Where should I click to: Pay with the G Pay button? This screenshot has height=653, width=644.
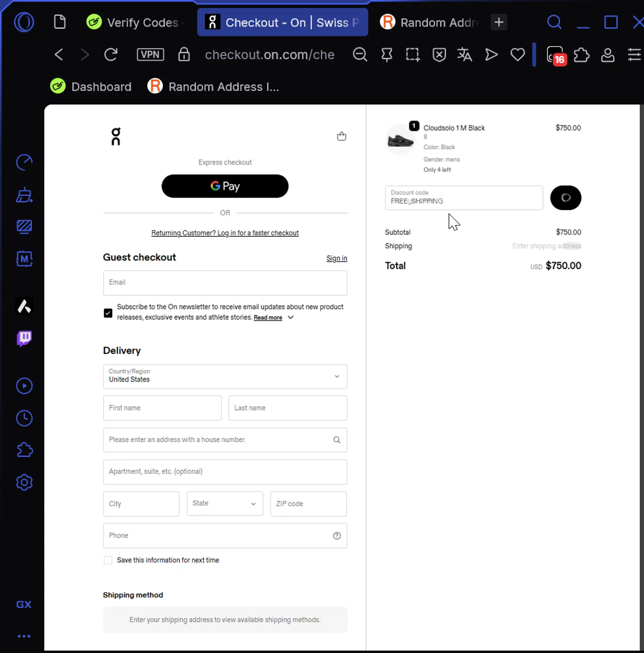pyautogui.click(x=225, y=186)
